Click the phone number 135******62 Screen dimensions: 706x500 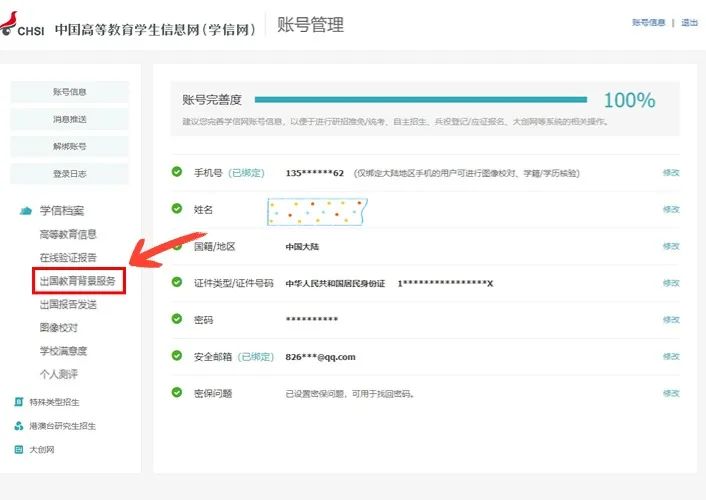(314, 173)
